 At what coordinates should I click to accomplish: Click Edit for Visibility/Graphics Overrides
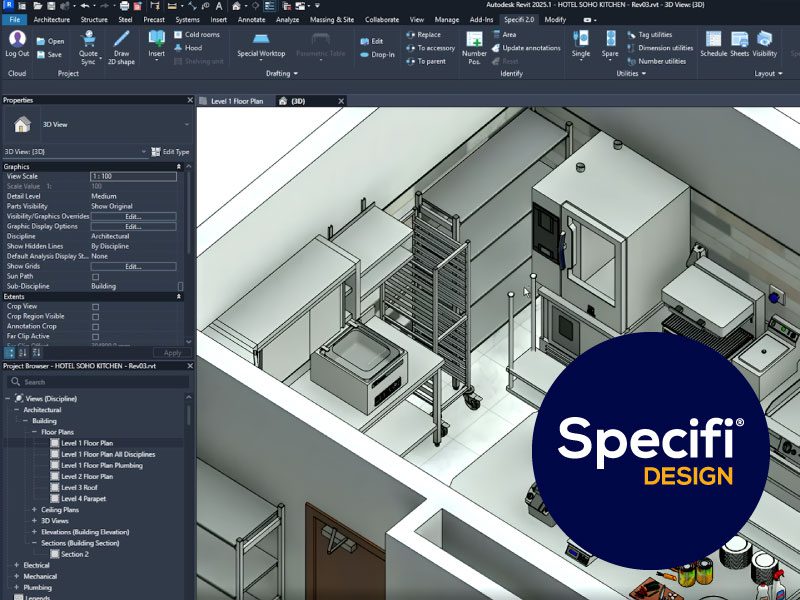pyautogui.click(x=133, y=216)
